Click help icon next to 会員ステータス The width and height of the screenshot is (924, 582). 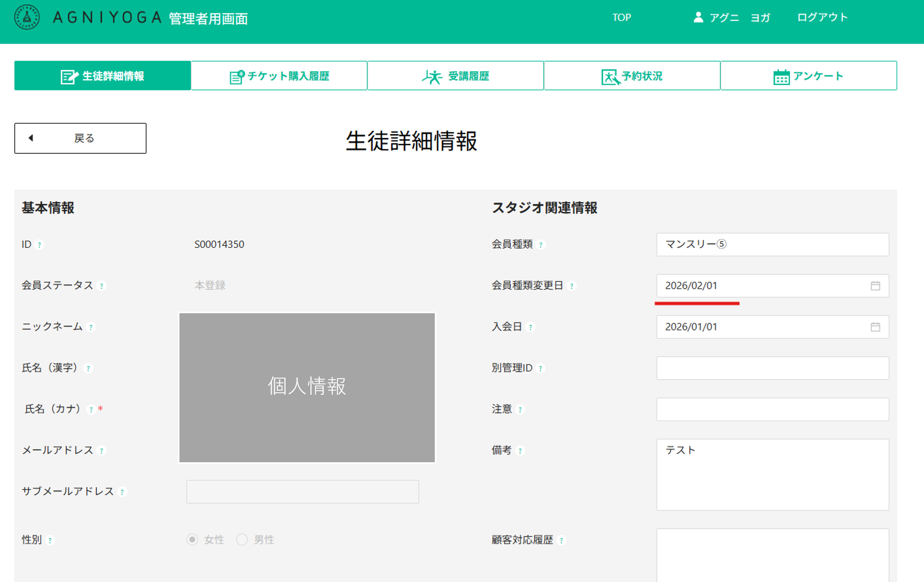tap(102, 286)
